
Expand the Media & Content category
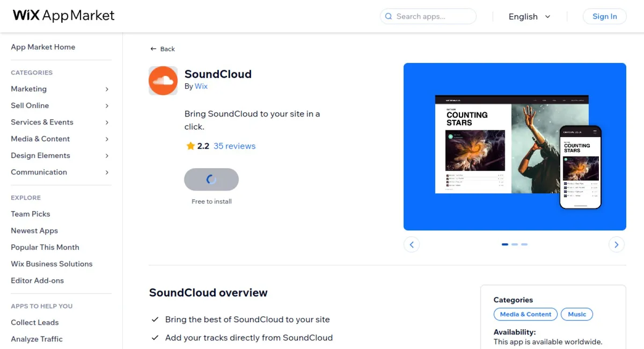point(60,139)
